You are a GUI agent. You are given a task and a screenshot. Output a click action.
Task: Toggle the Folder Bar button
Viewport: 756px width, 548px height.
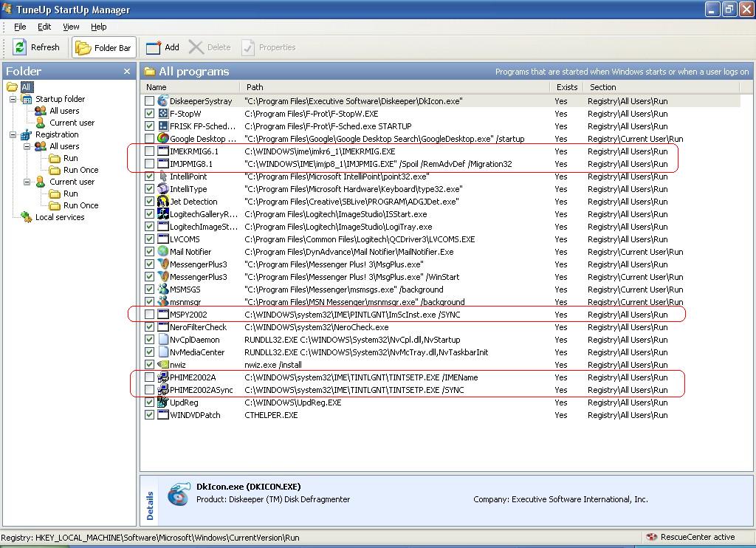pos(104,47)
